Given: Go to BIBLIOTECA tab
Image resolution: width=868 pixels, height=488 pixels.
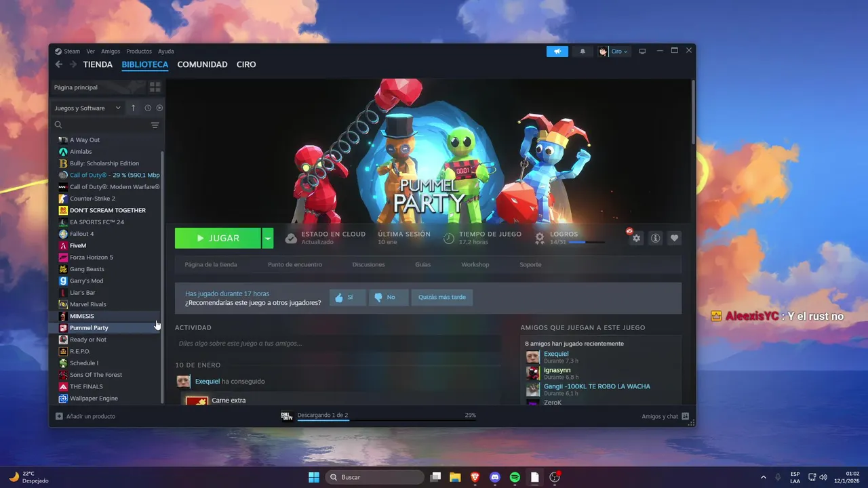Looking at the screenshot, I should pos(145,64).
